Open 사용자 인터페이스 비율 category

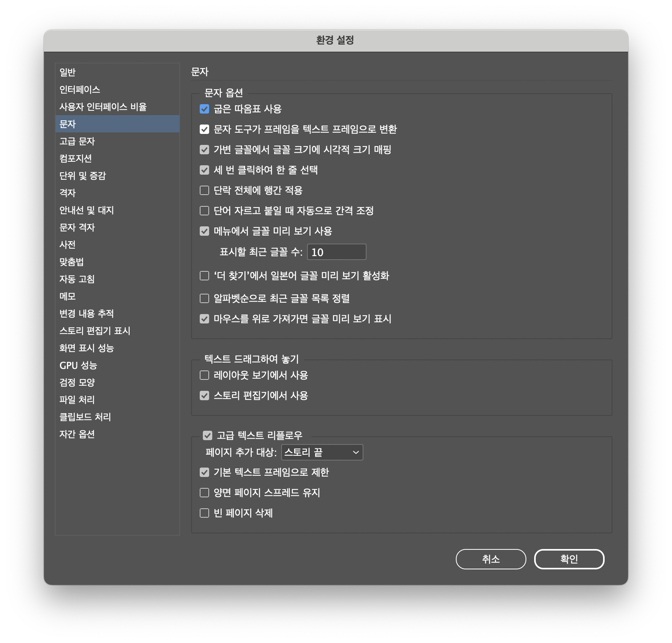coord(117,107)
